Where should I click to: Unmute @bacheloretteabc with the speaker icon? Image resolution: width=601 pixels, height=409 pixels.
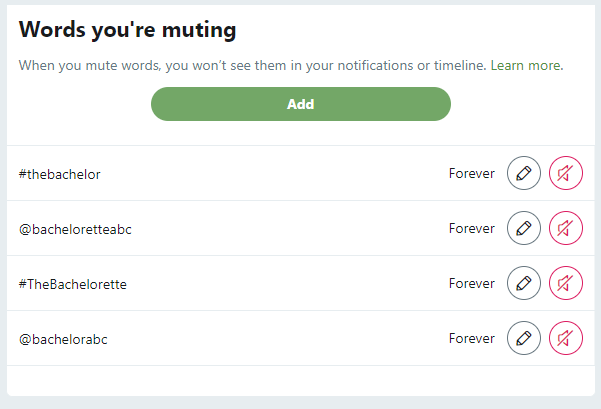pyautogui.click(x=566, y=228)
